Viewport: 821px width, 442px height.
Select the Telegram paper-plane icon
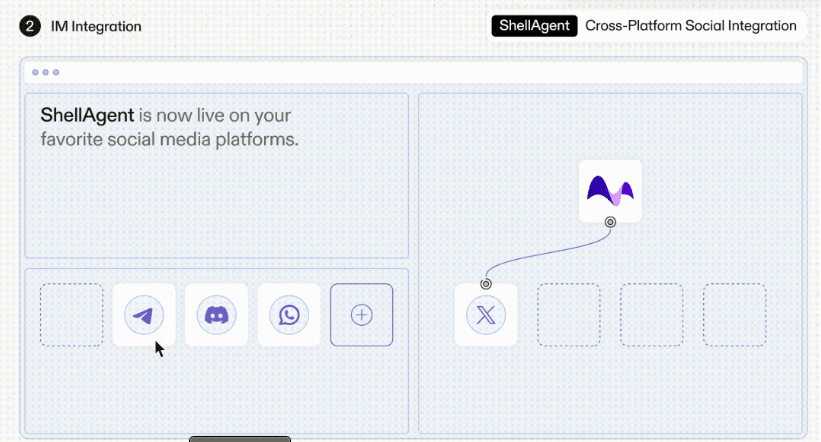click(144, 315)
